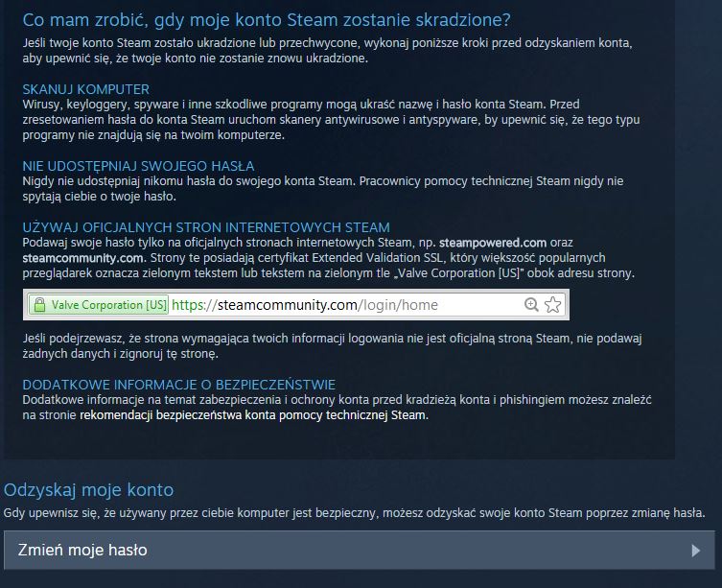This screenshot has width=722, height=588.
Task: Expand the arrow on Zmień moje hasło
Action: coord(696,551)
